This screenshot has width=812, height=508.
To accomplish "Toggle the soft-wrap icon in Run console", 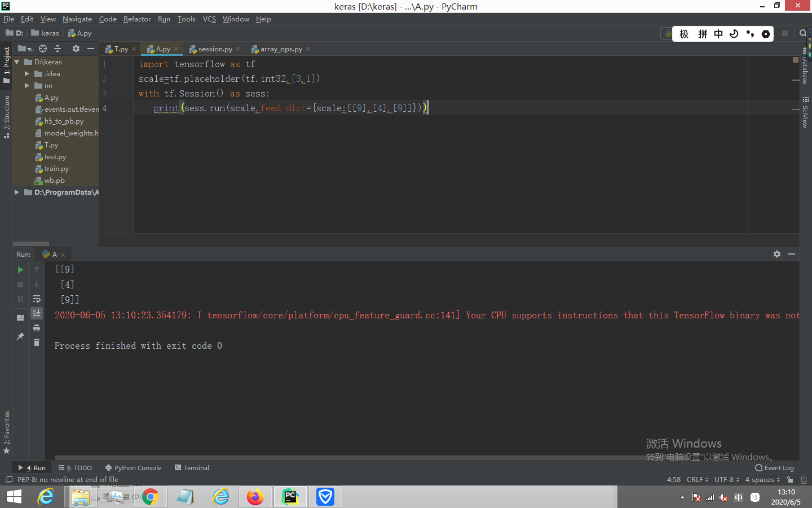I will [x=37, y=299].
